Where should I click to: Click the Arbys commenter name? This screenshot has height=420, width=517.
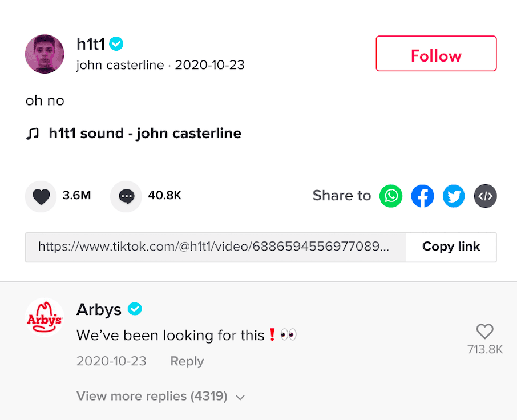pos(99,309)
